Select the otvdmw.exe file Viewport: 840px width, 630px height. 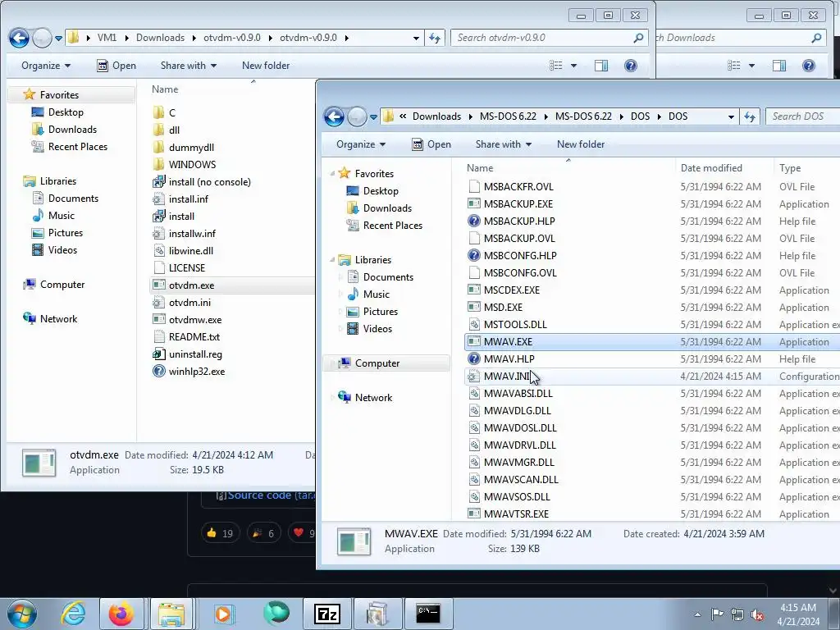pos(195,320)
